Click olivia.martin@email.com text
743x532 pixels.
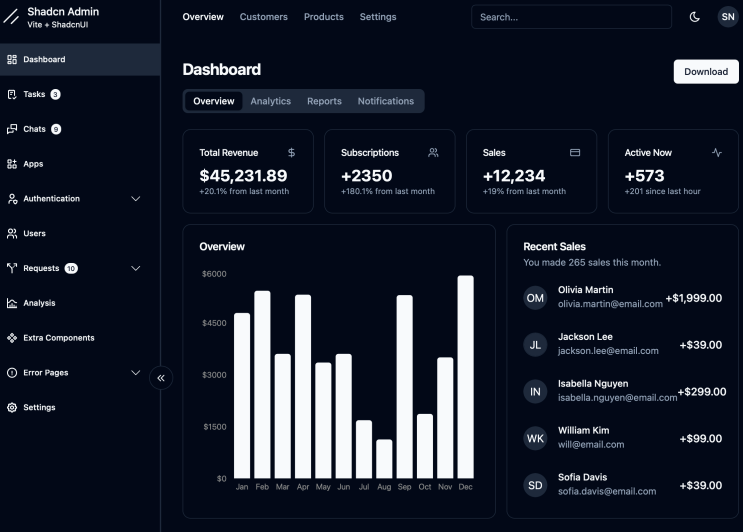tap(610, 304)
